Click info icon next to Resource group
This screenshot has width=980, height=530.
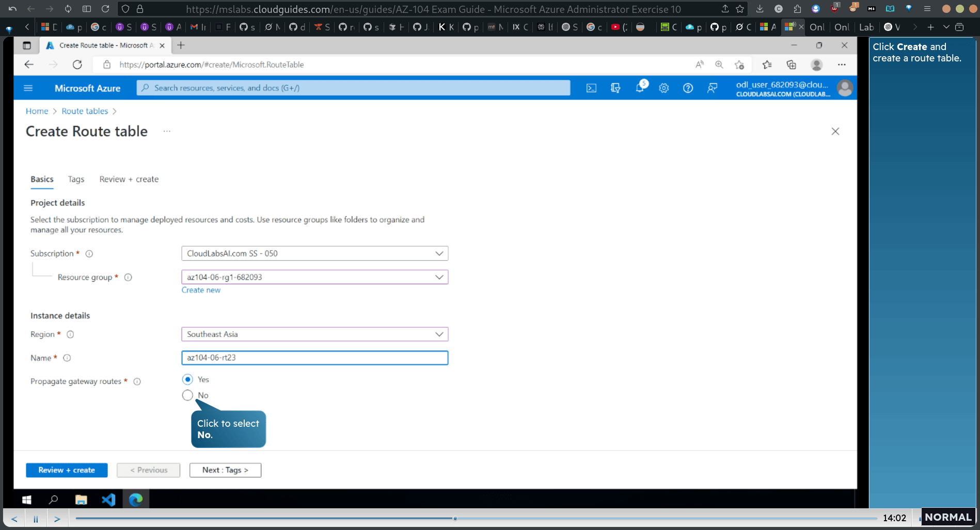128,278
